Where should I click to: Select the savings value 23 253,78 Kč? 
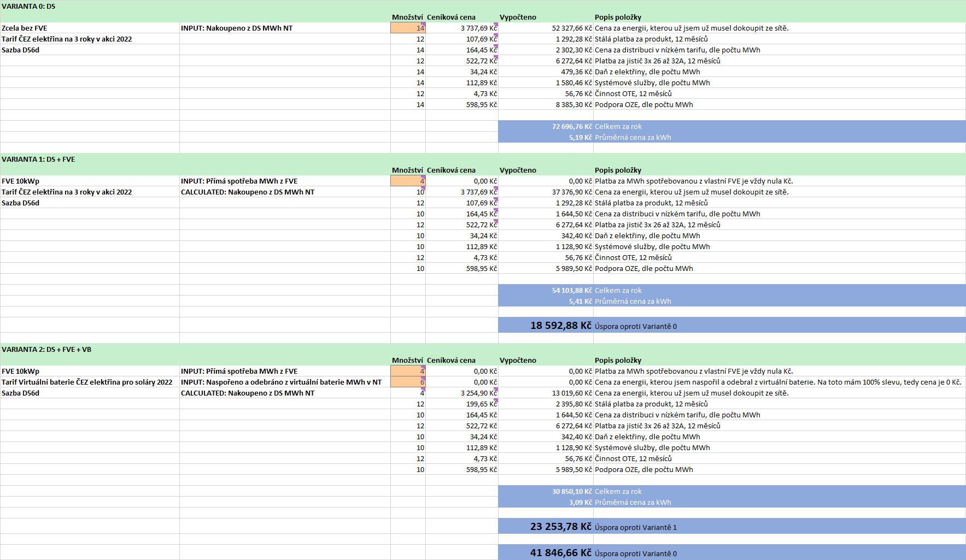click(561, 526)
